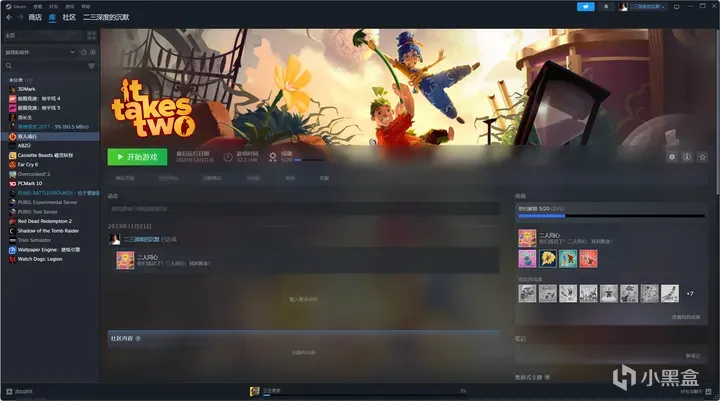This screenshot has width=720, height=401.
Task: Click the recent sort clock icon
Action: point(84,52)
